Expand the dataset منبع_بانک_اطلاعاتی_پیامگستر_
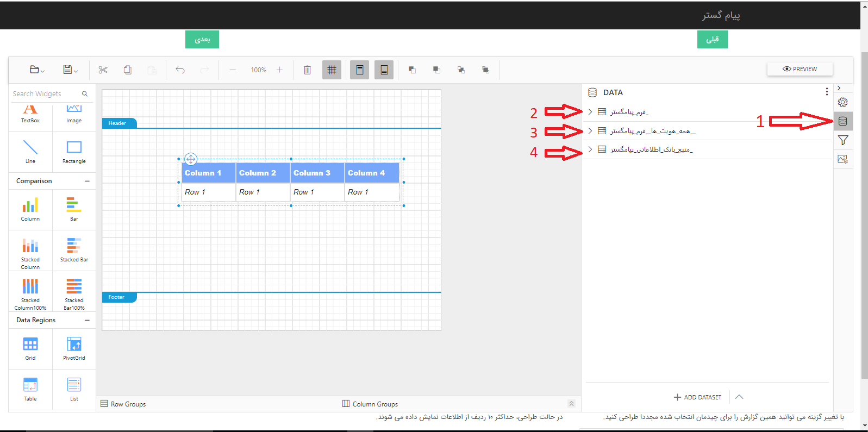This screenshot has height=432, width=868. click(x=590, y=149)
